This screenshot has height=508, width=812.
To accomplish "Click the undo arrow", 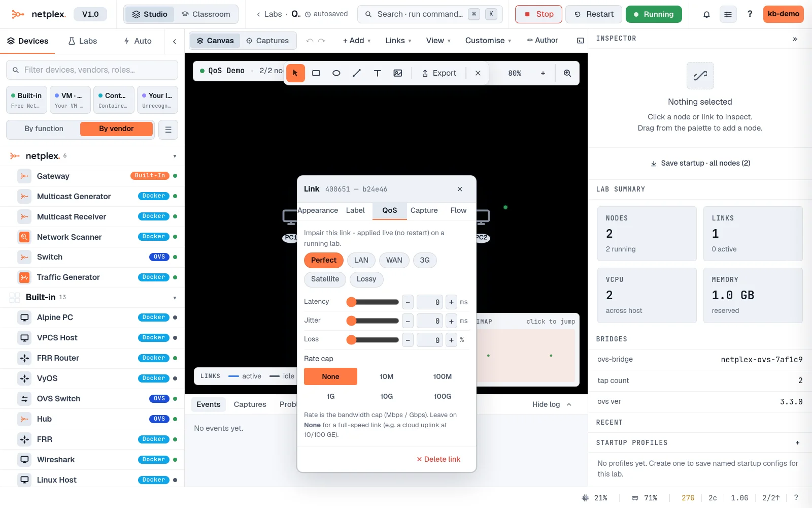I will point(310,41).
